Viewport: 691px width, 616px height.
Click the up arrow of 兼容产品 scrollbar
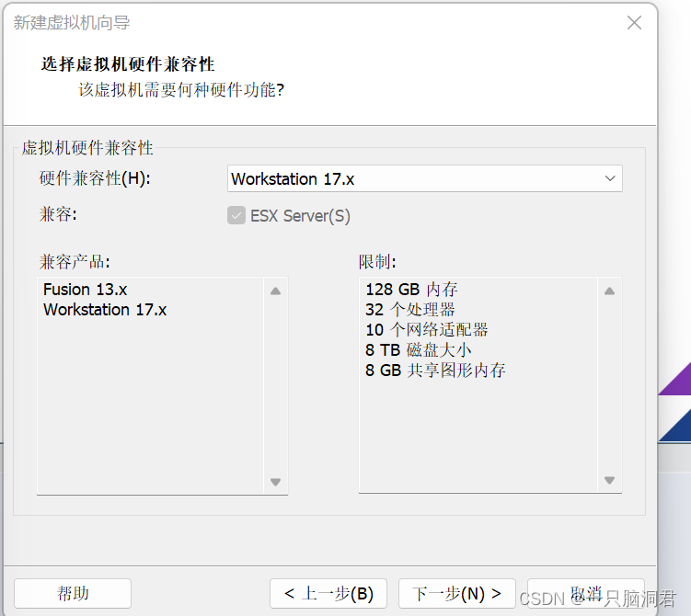point(275,291)
